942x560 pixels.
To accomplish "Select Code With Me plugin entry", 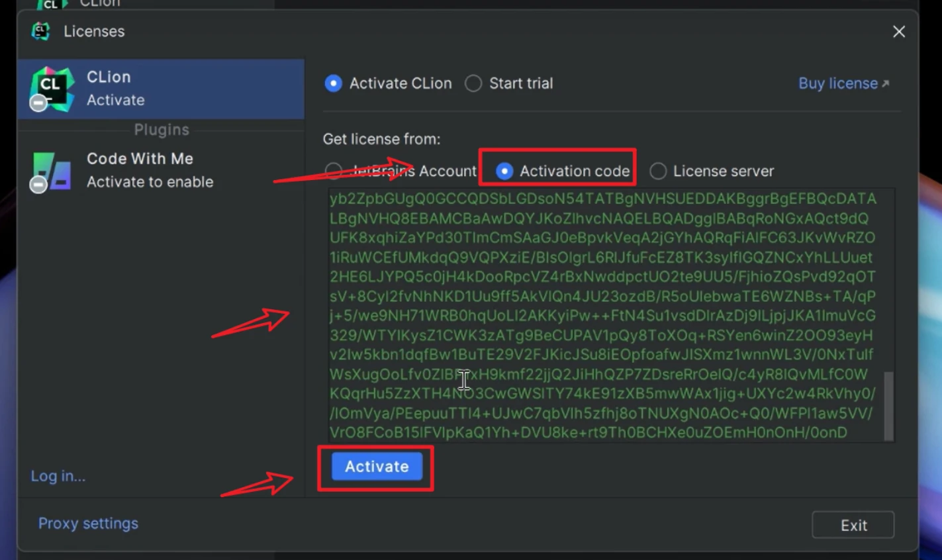I will click(x=161, y=170).
